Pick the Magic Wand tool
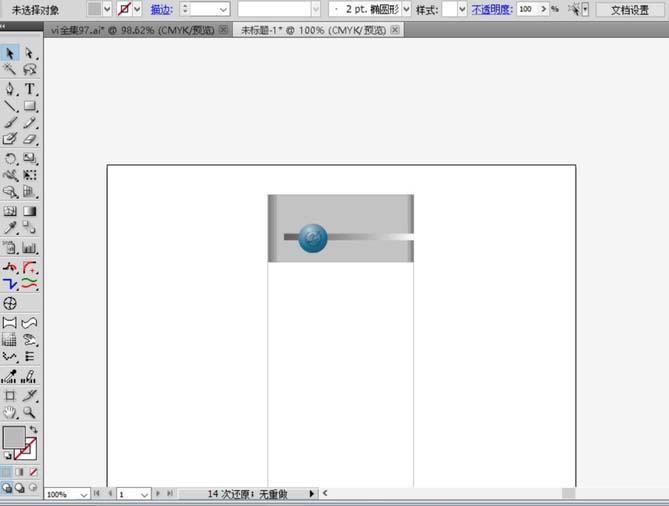The height and width of the screenshot is (506, 669). click(x=10, y=69)
